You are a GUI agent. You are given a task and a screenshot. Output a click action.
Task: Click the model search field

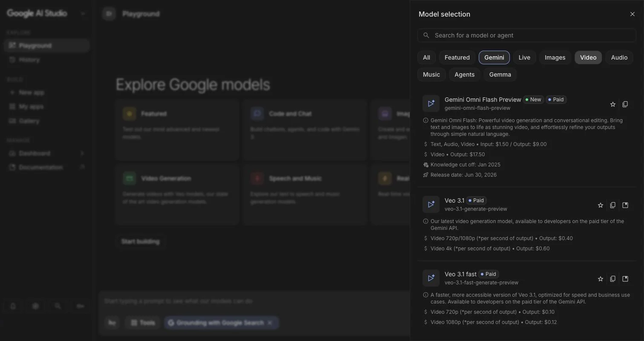(527, 35)
